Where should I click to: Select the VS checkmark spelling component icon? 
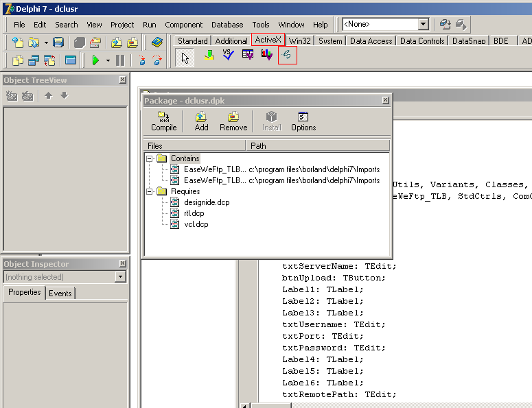click(229, 55)
